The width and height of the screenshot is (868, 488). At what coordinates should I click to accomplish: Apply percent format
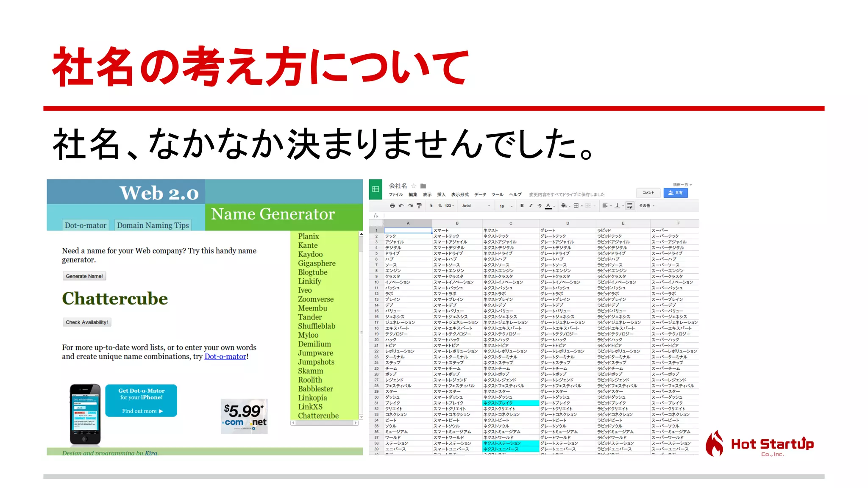click(440, 206)
